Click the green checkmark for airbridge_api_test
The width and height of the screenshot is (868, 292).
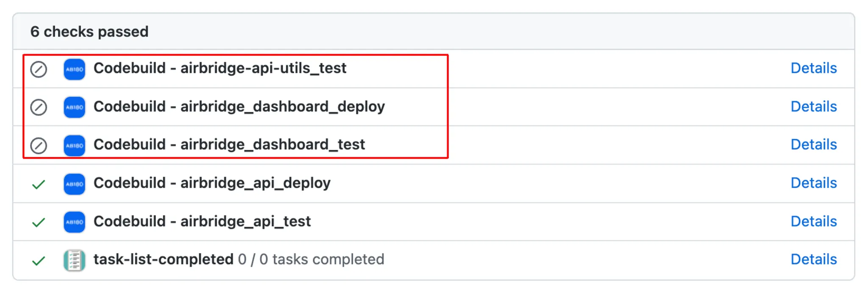click(39, 222)
